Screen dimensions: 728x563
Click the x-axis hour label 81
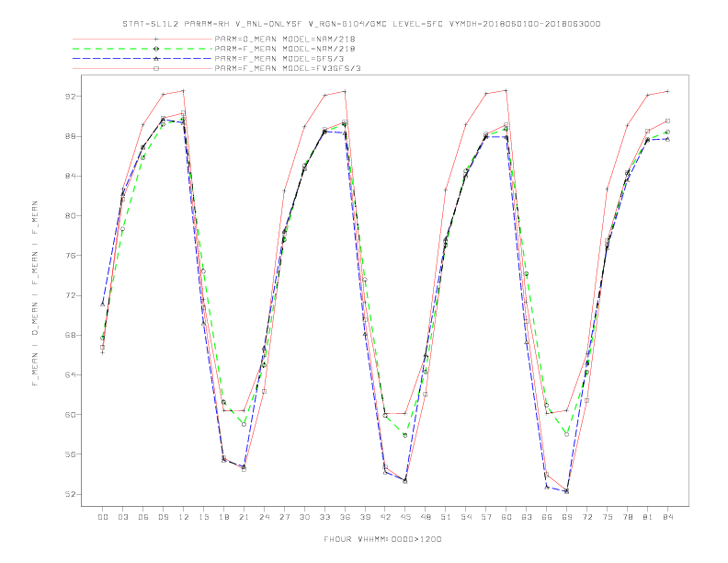click(x=648, y=517)
